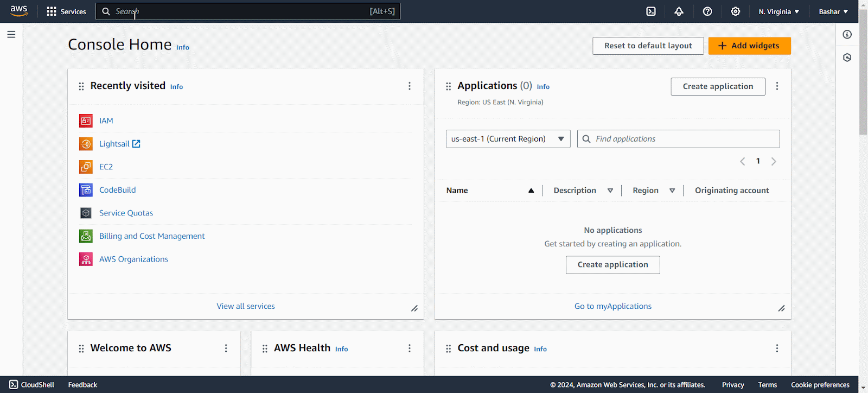Click the Billing and Cost Management icon
This screenshot has height=393, width=868.
coord(86,236)
